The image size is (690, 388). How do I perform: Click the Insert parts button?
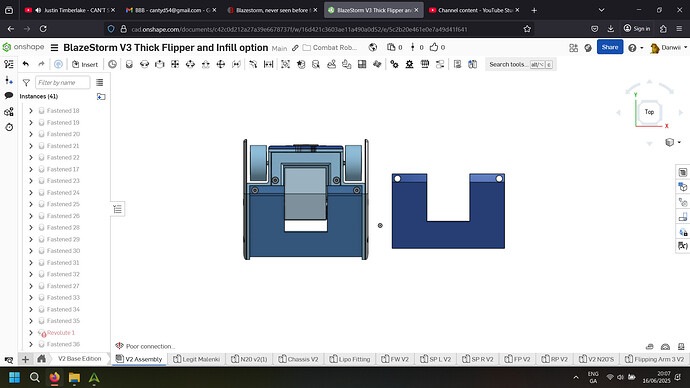point(85,64)
